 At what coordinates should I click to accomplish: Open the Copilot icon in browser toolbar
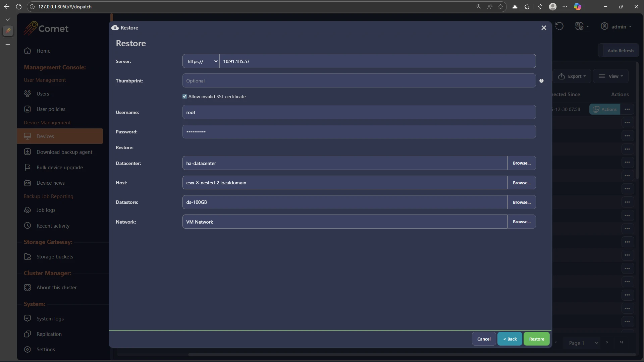coord(578,7)
